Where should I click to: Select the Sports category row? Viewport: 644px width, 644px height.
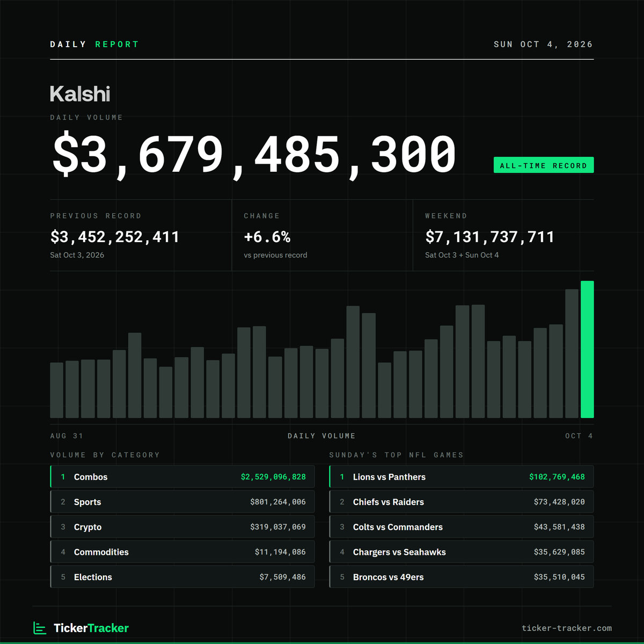182,502
